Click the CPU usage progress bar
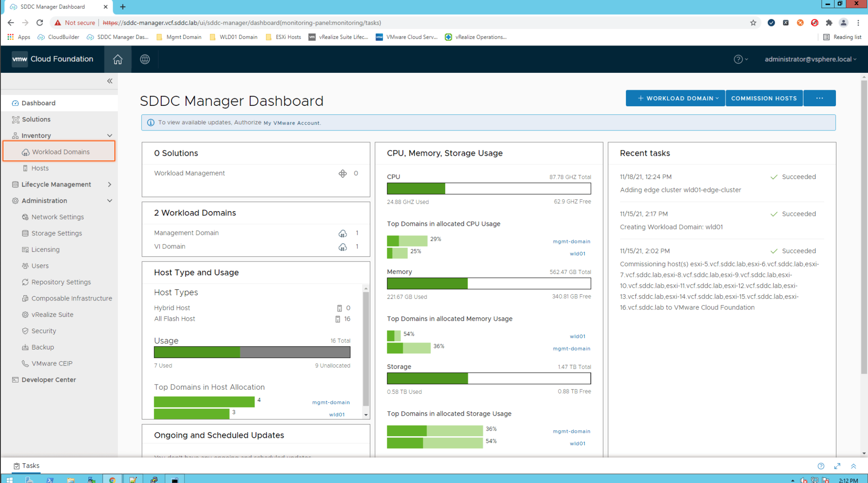 point(489,189)
